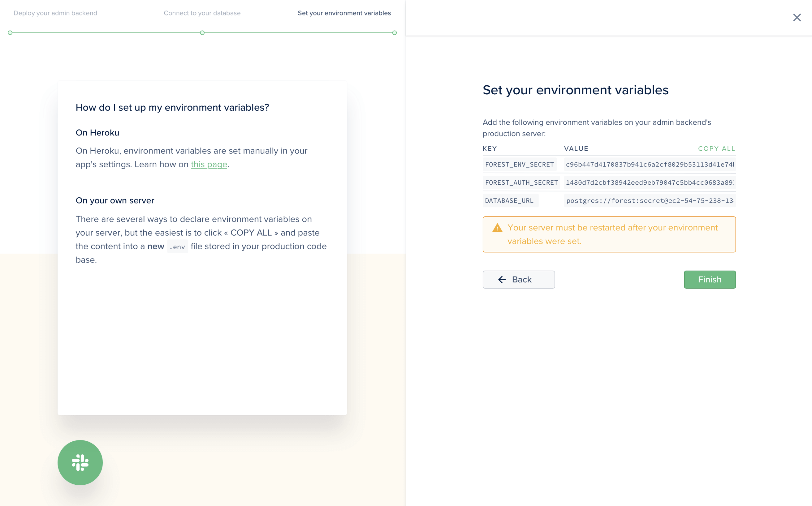Click the DATABASE_URL key label
812x506 pixels.
(x=509, y=200)
